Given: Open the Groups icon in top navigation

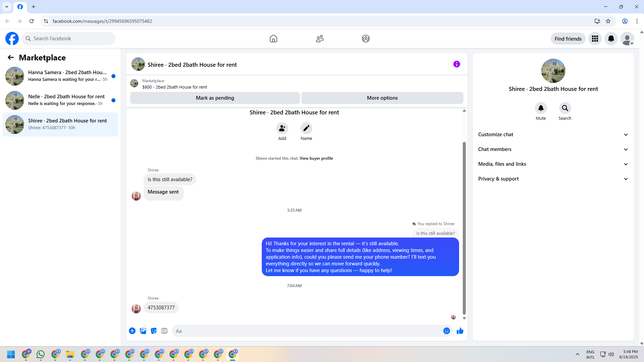Looking at the screenshot, I should pyautogui.click(x=366, y=39).
